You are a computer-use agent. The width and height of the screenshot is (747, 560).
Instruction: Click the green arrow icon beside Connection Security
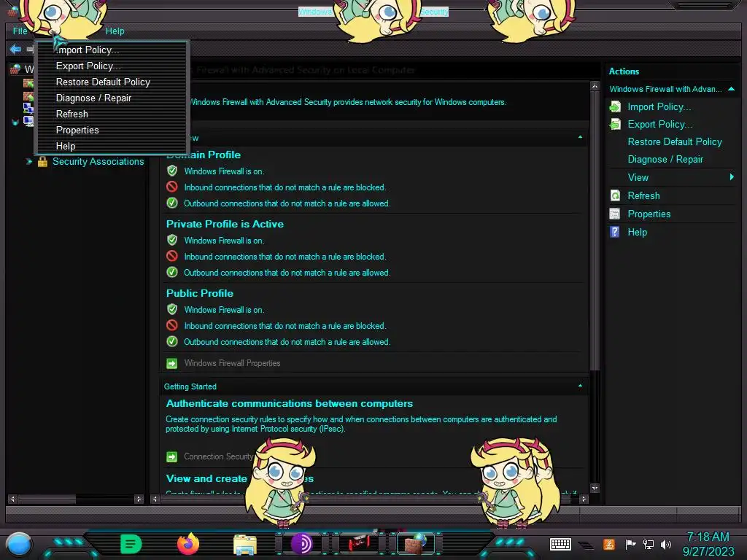pyautogui.click(x=171, y=456)
